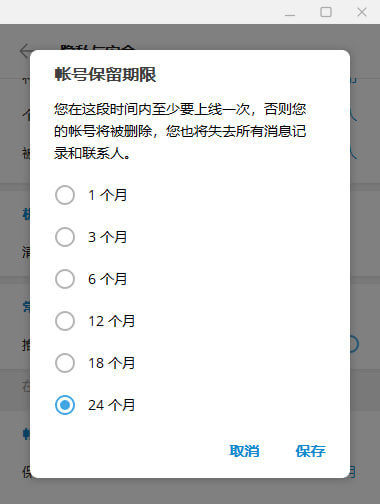
Task: Select the 6 个月 radio button
Action: [65, 279]
